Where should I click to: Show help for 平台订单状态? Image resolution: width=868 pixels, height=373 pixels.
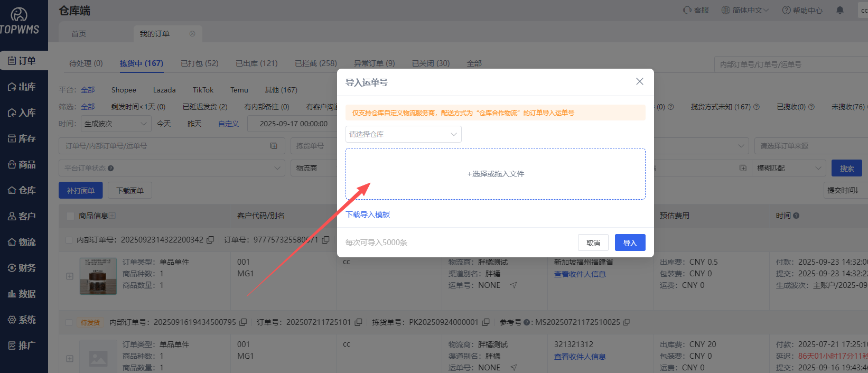click(111, 169)
